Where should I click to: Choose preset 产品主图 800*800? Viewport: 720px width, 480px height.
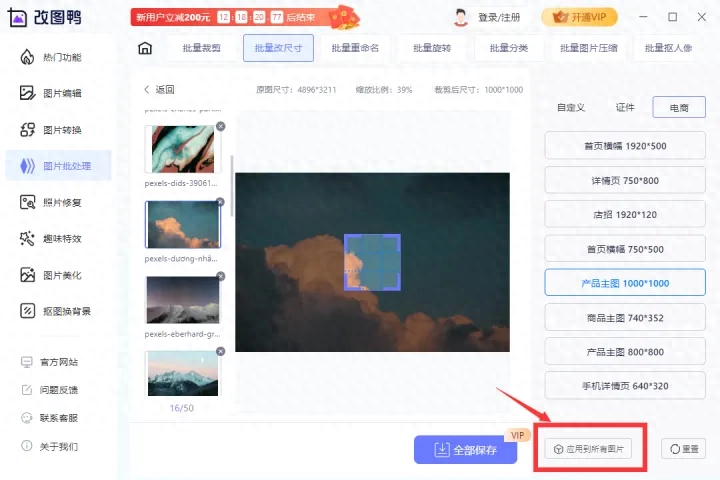tap(625, 352)
